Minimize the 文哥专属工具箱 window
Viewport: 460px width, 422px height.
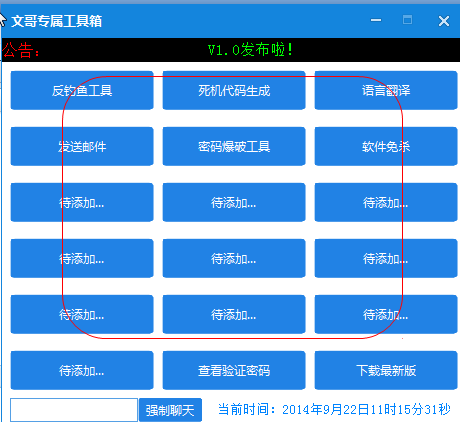(x=376, y=20)
